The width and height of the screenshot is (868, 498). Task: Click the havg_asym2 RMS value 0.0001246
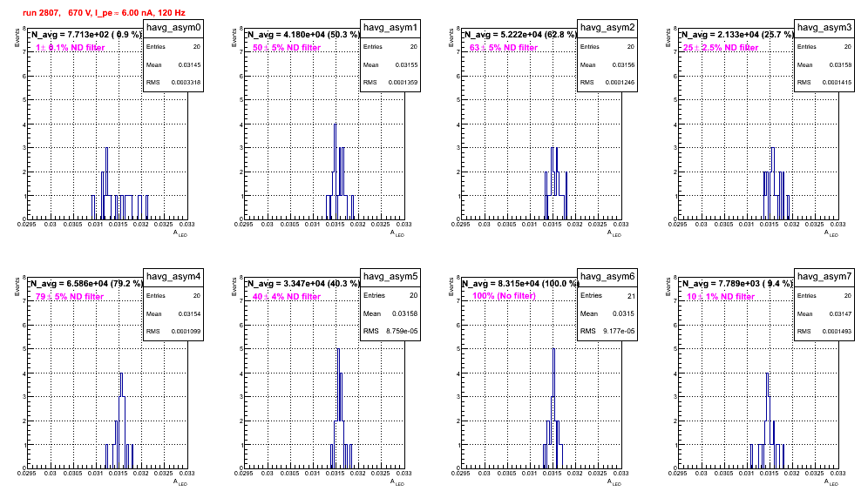(620, 83)
